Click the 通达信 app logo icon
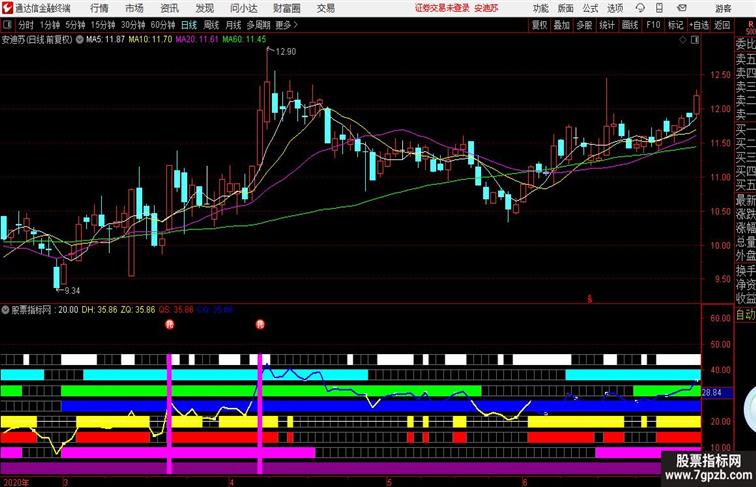This screenshot has height=487, width=756. [x=7, y=8]
